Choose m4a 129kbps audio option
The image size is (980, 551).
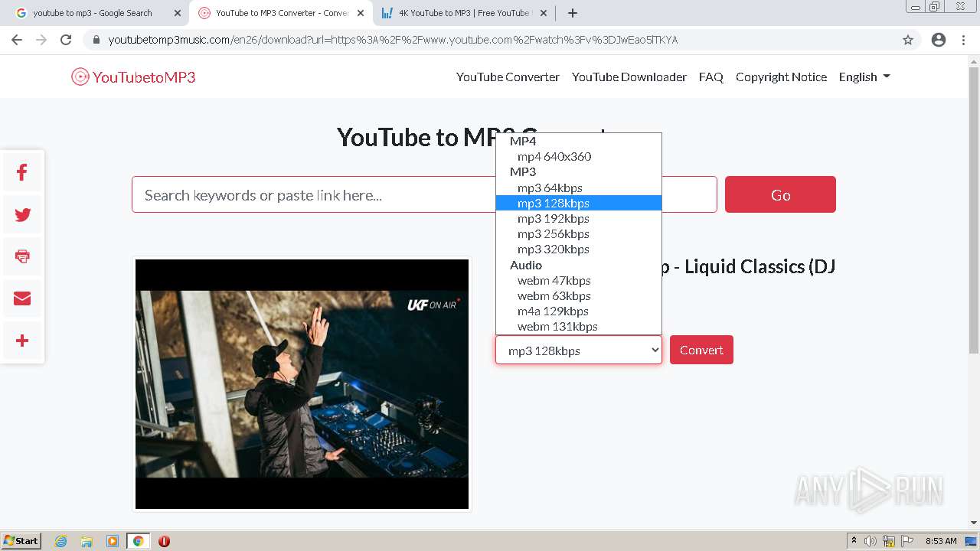click(578, 311)
